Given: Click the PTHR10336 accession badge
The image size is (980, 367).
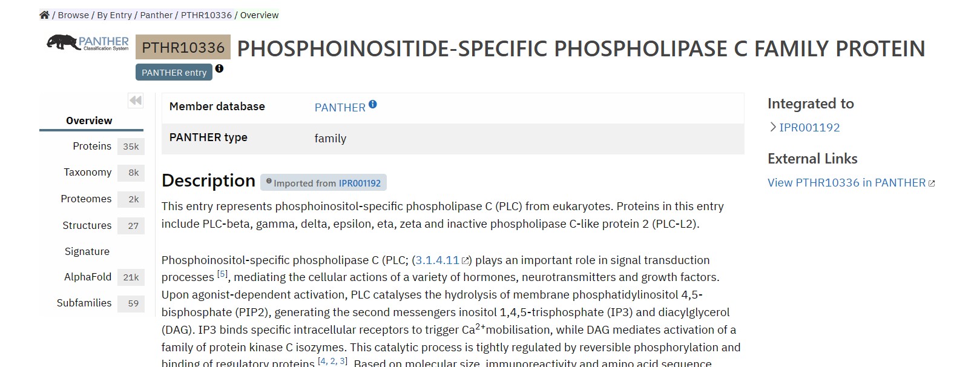Looking at the screenshot, I should pyautogui.click(x=183, y=47).
